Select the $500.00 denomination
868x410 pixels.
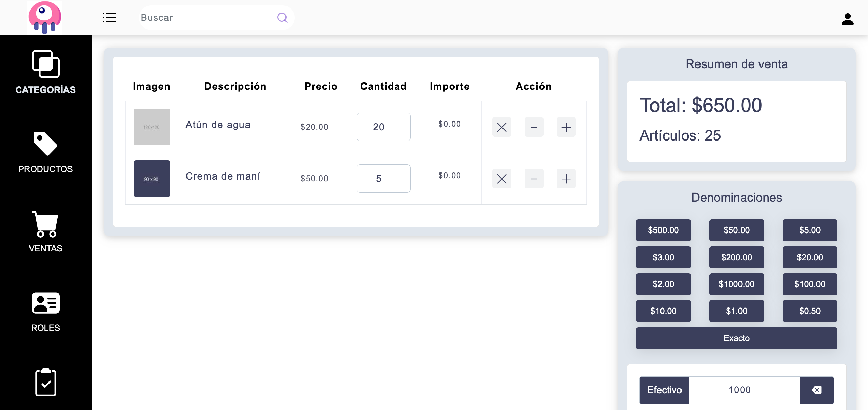click(x=663, y=230)
